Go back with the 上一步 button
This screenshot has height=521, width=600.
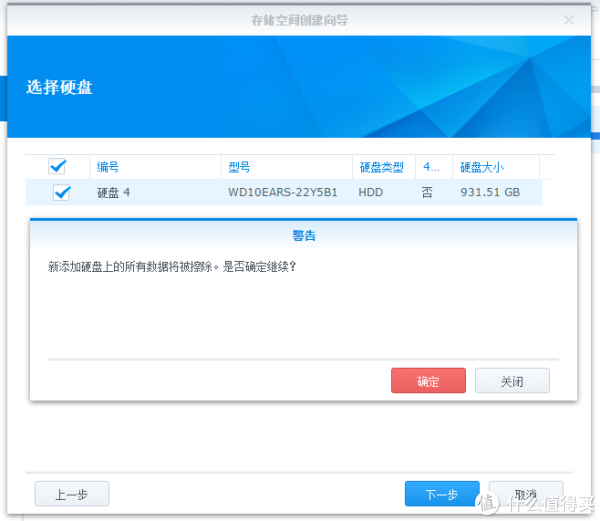71,494
